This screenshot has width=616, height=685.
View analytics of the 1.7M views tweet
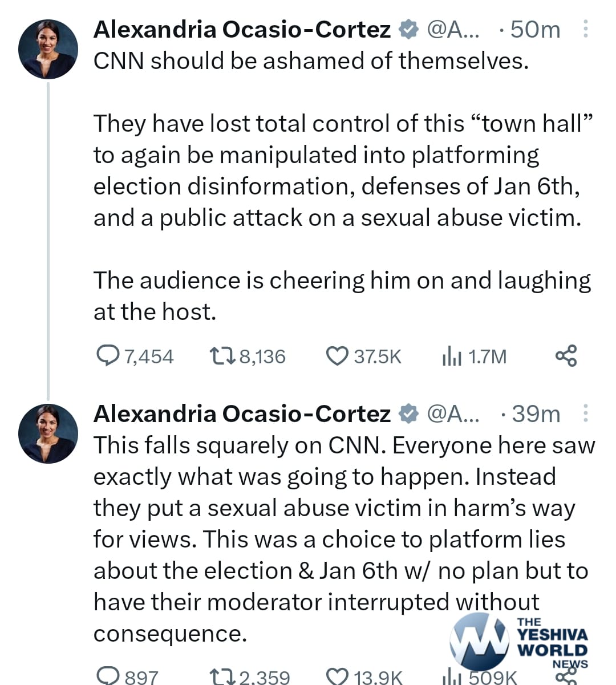point(451,357)
